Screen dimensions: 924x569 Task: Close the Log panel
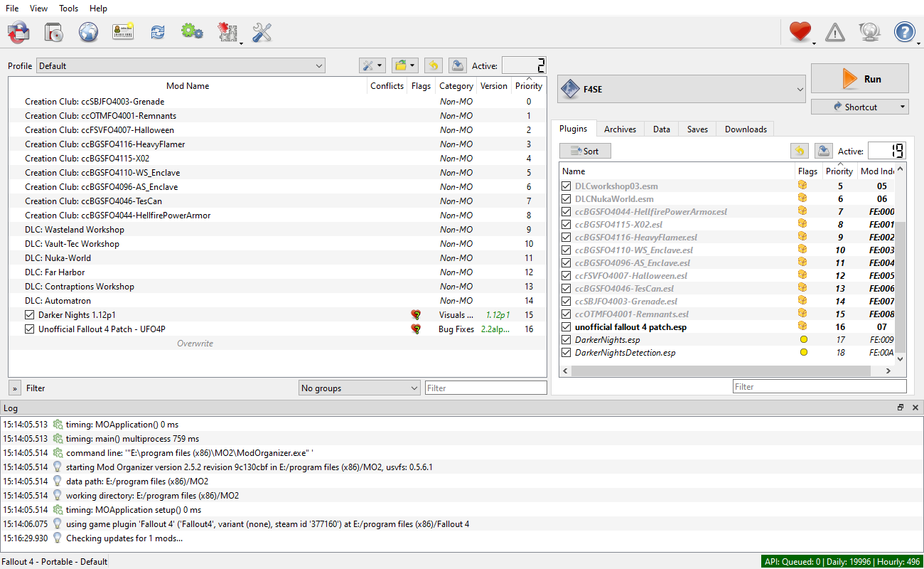915,408
